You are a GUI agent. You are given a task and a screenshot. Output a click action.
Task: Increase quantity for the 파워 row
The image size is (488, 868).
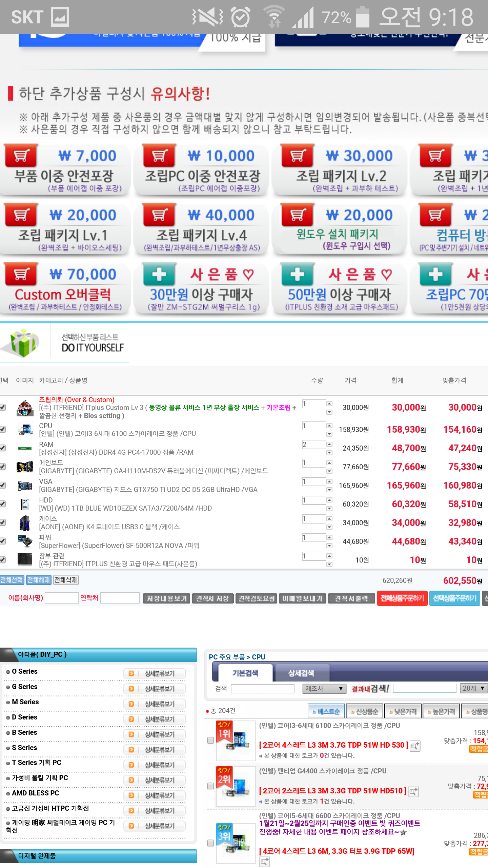[x=329, y=538]
